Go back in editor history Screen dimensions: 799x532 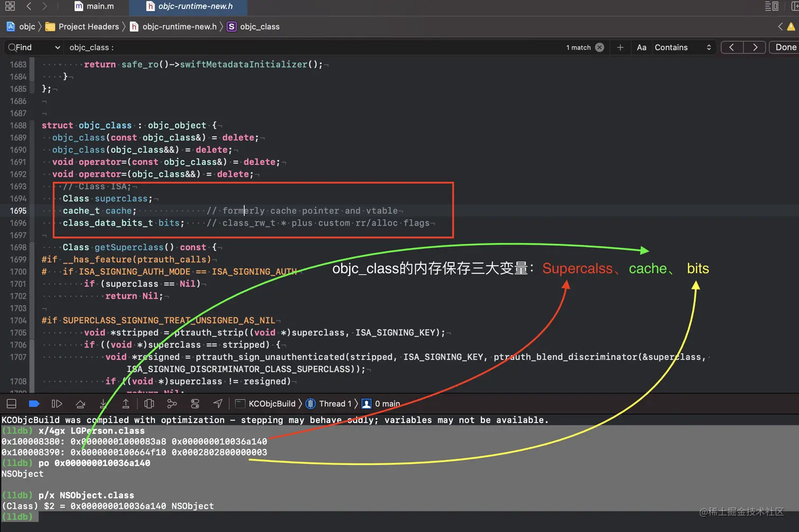29,6
